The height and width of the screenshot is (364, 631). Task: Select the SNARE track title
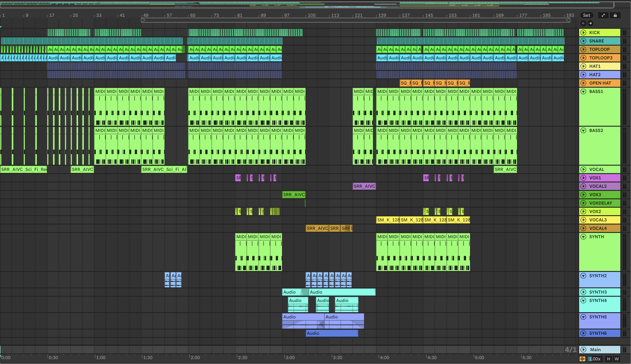(596, 41)
